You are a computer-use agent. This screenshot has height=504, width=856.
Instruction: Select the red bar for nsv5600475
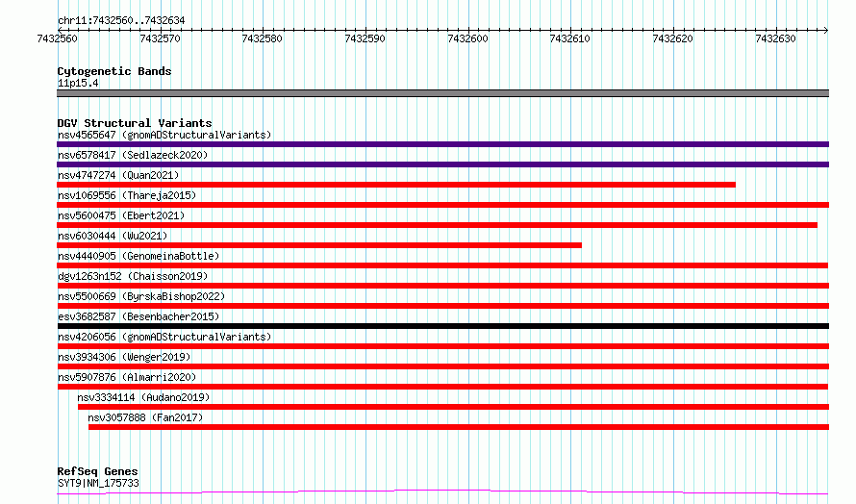(438, 225)
